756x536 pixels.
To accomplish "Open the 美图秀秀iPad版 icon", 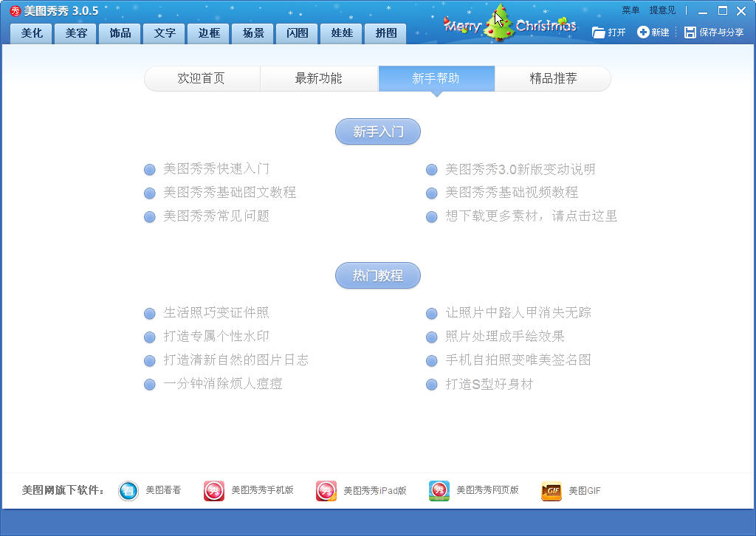I will pyautogui.click(x=326, y=491).
